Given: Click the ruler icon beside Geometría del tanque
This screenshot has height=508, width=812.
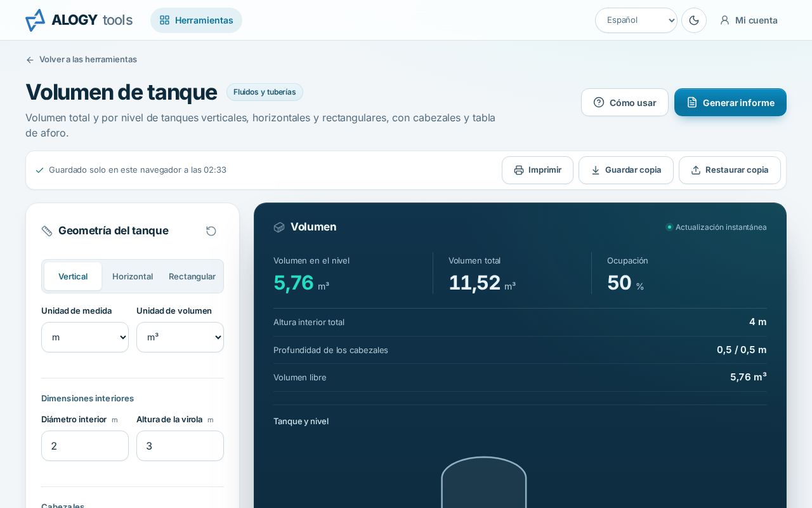Looking at the screenshot, I should [x=47, y=231].
